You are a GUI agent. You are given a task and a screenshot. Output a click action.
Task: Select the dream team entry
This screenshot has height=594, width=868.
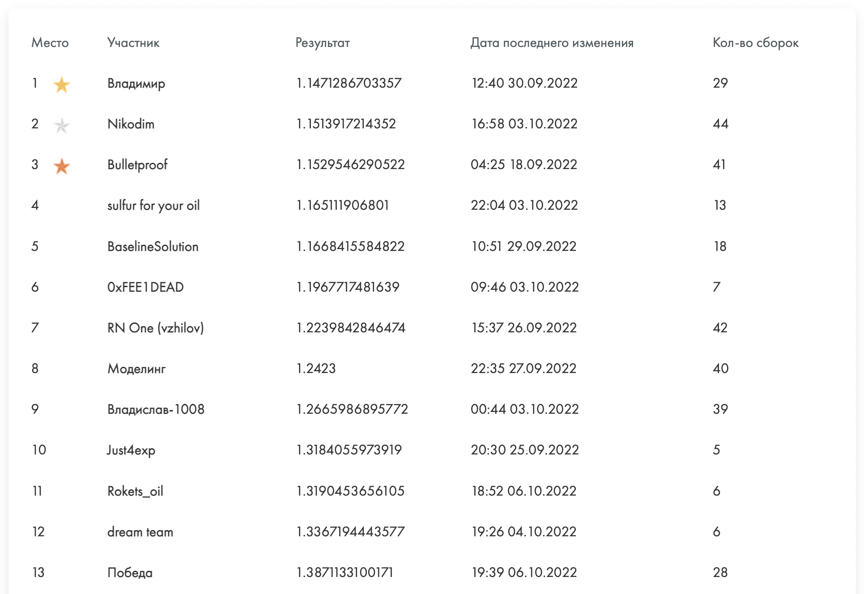[140, 532]
